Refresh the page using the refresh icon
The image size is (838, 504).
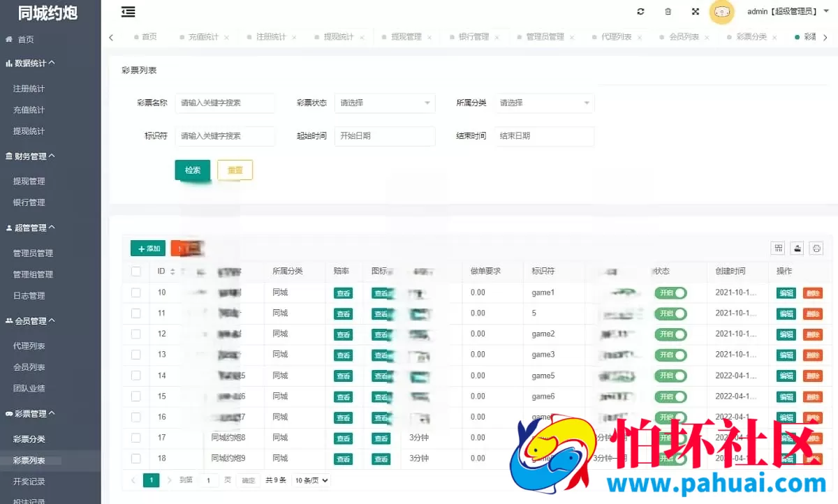640,11
